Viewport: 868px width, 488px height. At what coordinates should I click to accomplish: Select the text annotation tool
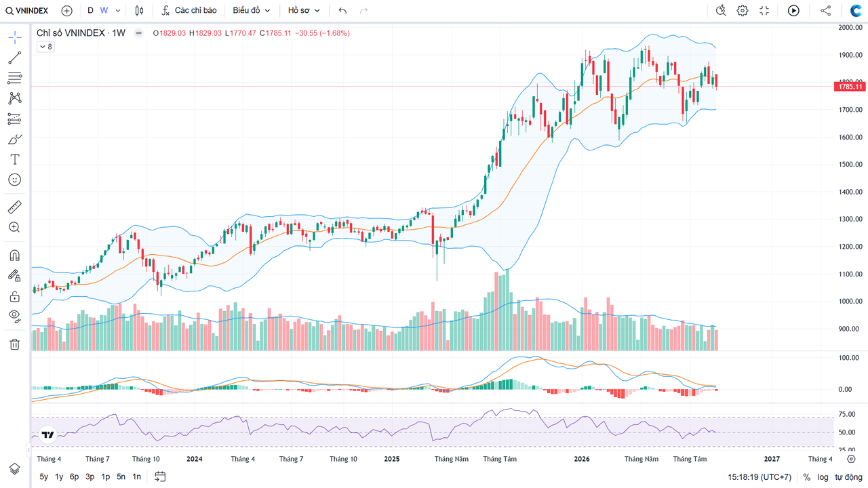14,159
